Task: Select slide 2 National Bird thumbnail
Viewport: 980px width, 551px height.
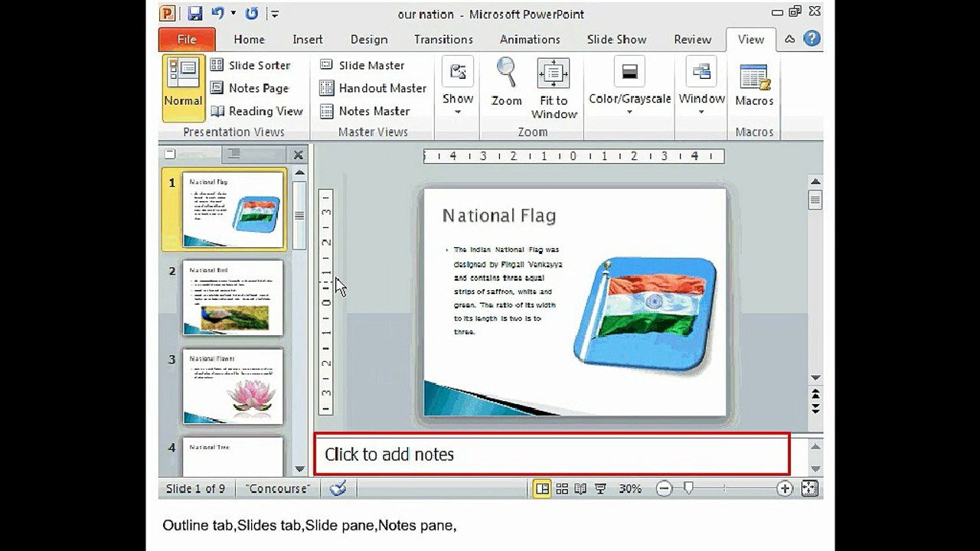Action: pos(233,298)
